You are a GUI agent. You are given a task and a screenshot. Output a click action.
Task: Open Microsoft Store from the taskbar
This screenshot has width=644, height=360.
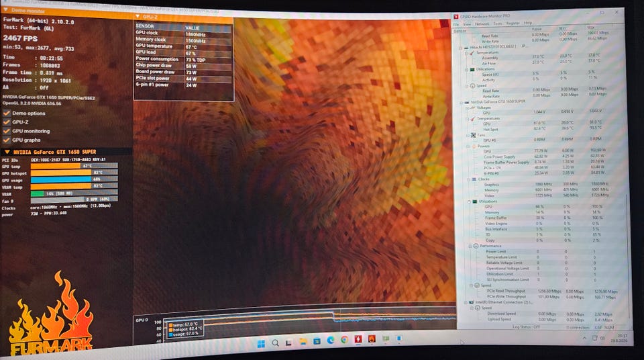(x=317, y=341)
